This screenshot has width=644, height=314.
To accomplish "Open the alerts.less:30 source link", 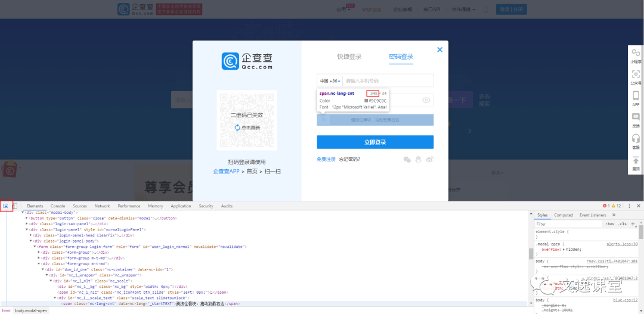I will (622, 244).
